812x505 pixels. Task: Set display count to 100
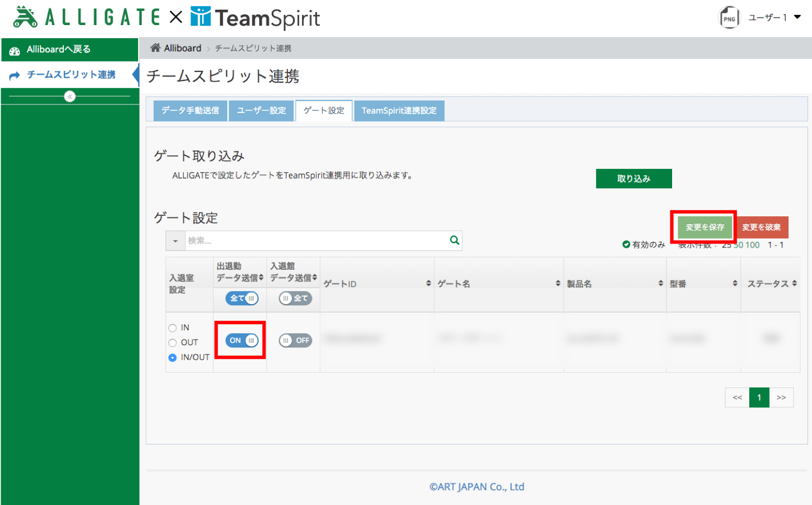click(x=753, y=245)
